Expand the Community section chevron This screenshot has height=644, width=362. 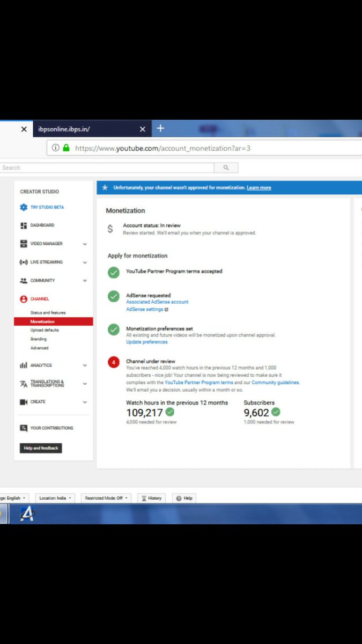coord(85,281)
